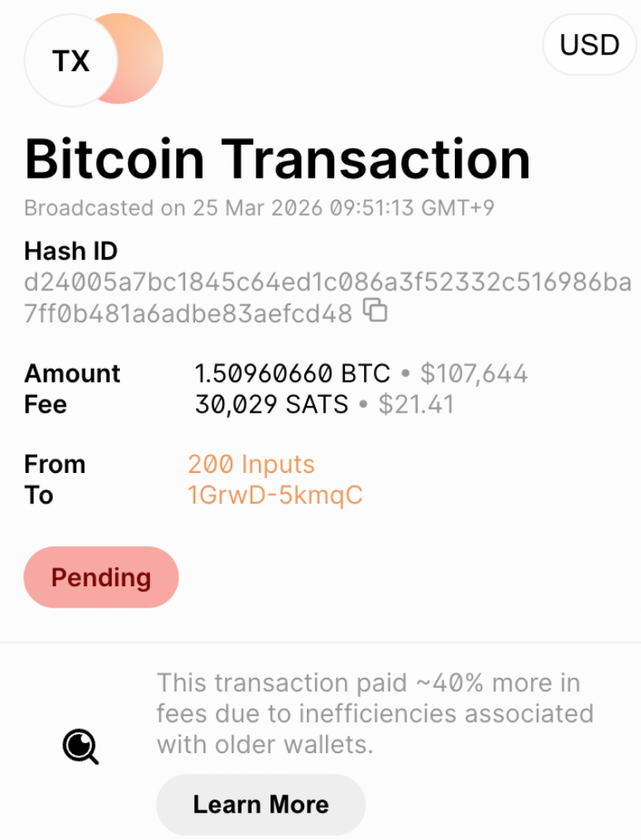The height and width of the screenshot is (840, 641).
Task: Toggle the USD currency button
Action: pos(589,45)
